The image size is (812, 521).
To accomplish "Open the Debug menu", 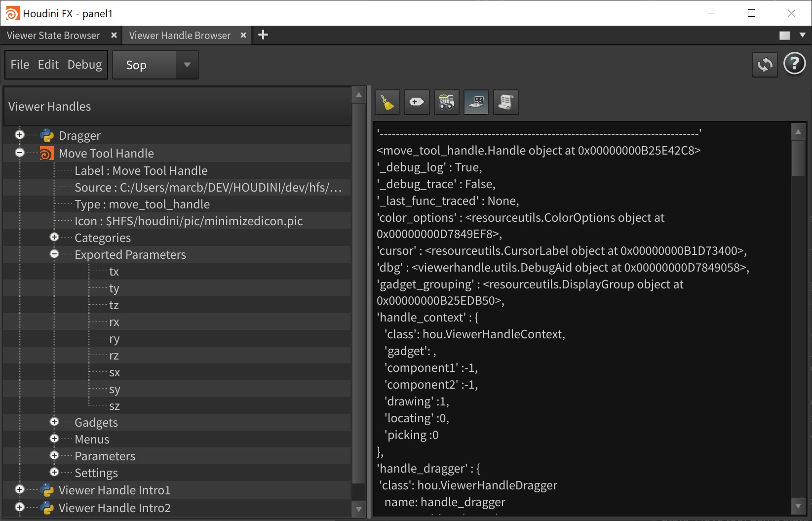I will click(x=84, y=65).
